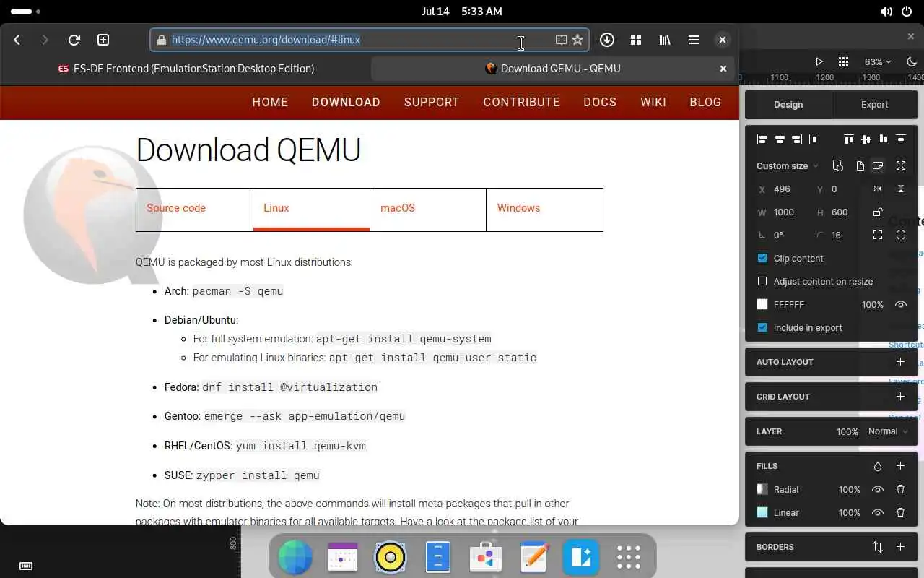The width and height of the screenshot is (924, 578).
Task: Flip horizontally in the Design panel
Action: click(x=878, y=189)
